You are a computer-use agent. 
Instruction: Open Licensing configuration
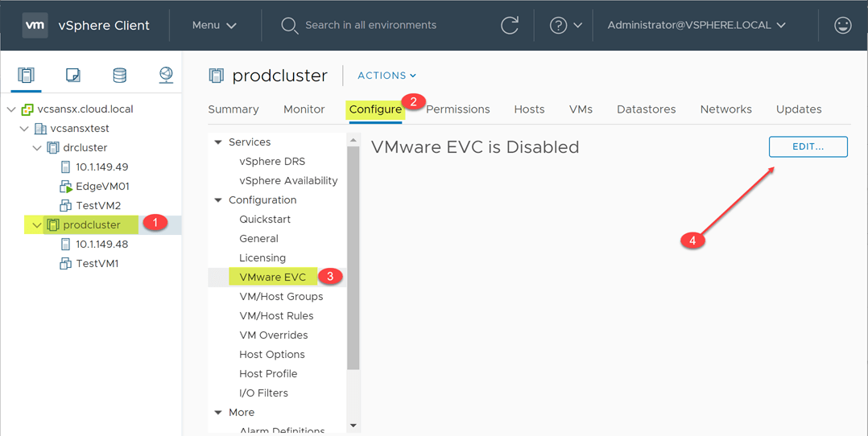[262, 258]
